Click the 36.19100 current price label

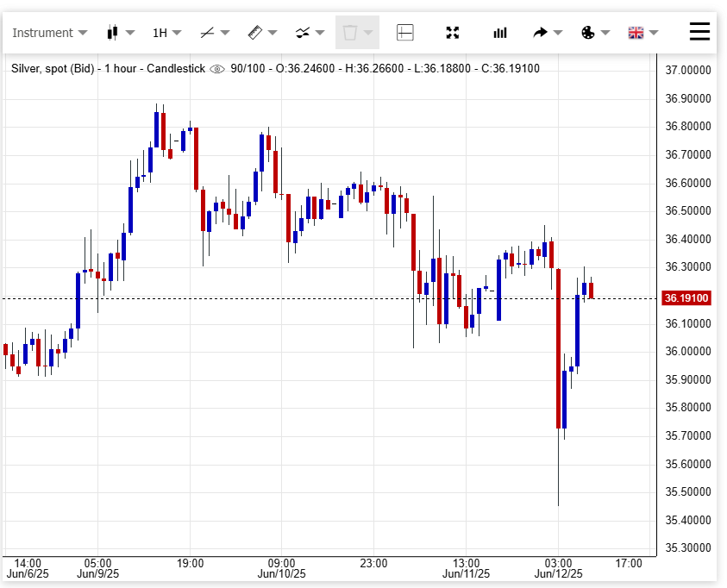686,298
